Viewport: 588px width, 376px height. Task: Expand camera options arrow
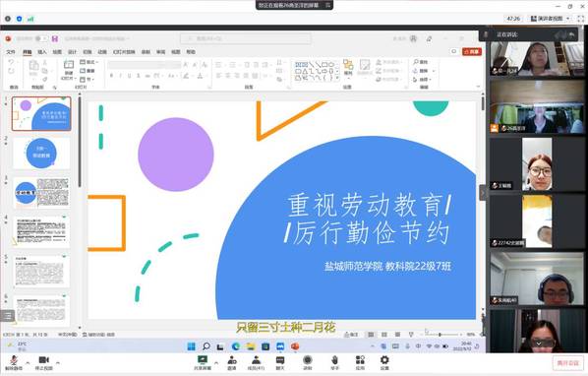(58, 362)
